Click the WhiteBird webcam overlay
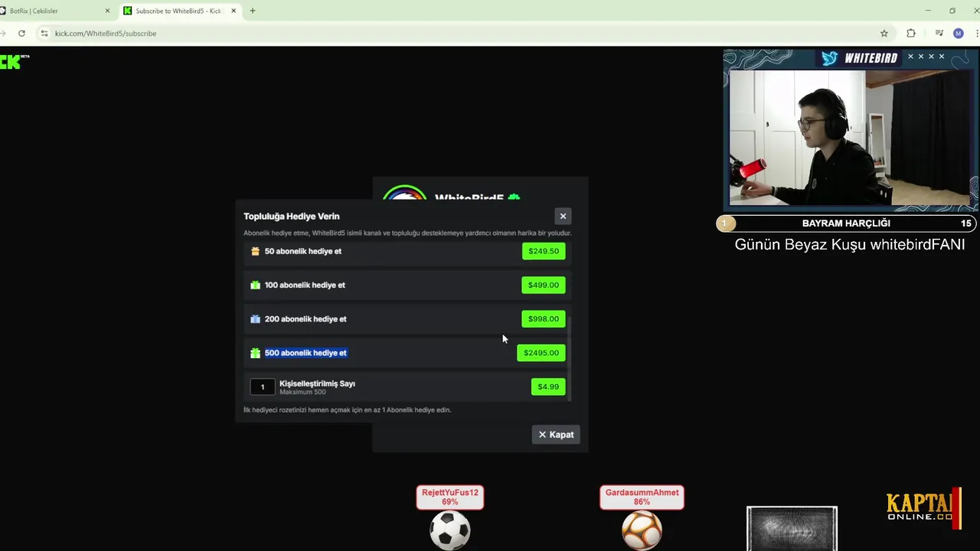 pos(851,137)
